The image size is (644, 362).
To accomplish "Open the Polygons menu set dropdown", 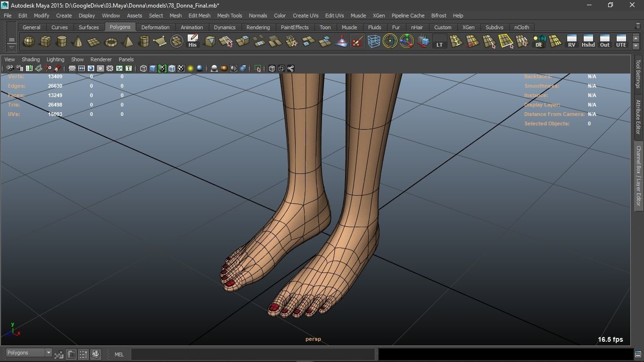I will point(28,353).
